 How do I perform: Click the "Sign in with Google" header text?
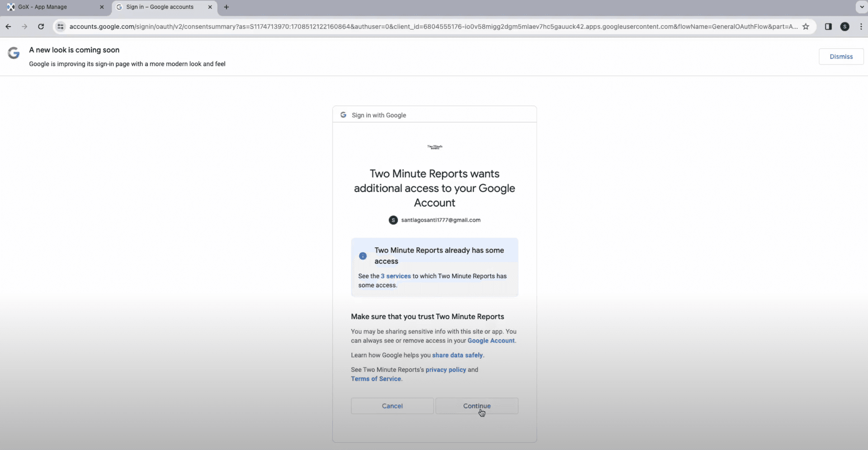(x=379, y=115)
